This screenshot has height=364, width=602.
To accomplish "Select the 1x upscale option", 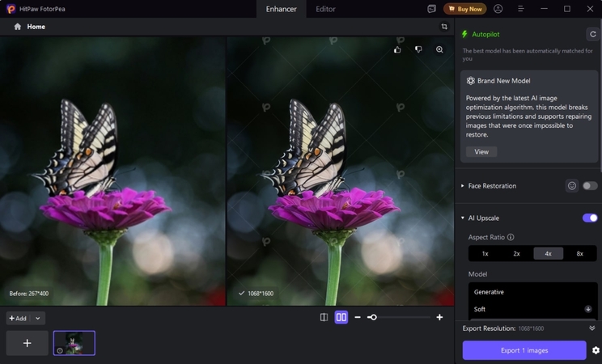I will point(485,253).
